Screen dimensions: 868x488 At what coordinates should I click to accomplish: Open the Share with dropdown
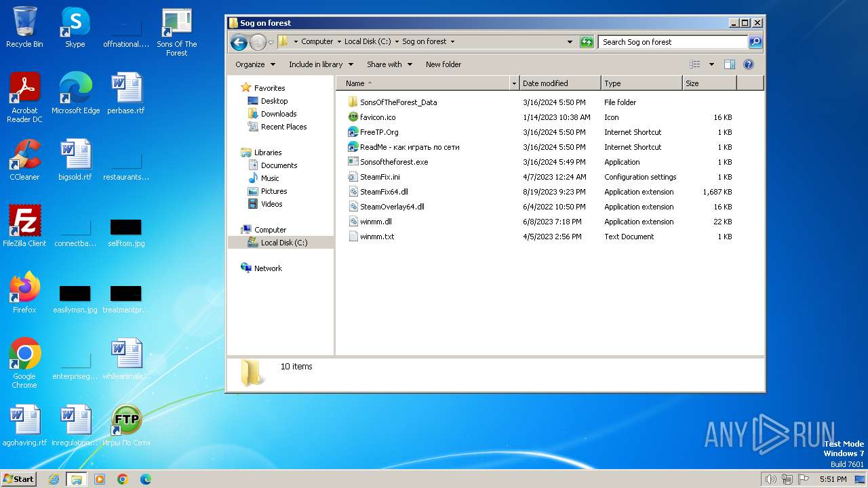(389, 64)
